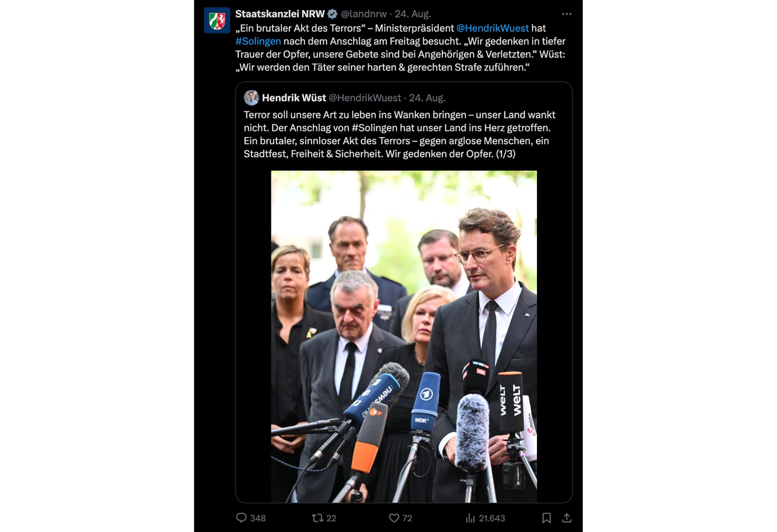Click the @landnrw handle
The height and width of the screenshot is (532, 777).
click(364, 14)
